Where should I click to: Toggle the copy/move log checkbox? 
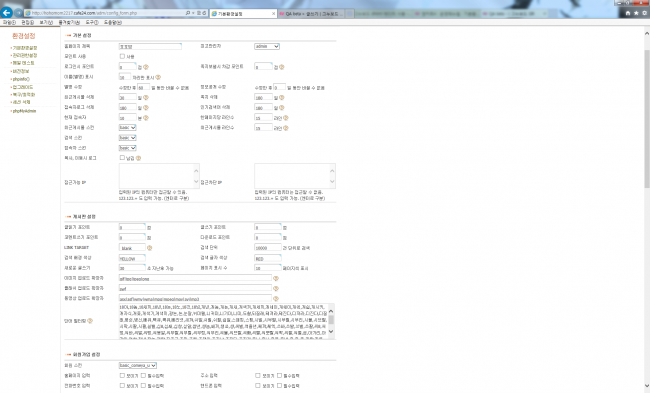point(122,158)
